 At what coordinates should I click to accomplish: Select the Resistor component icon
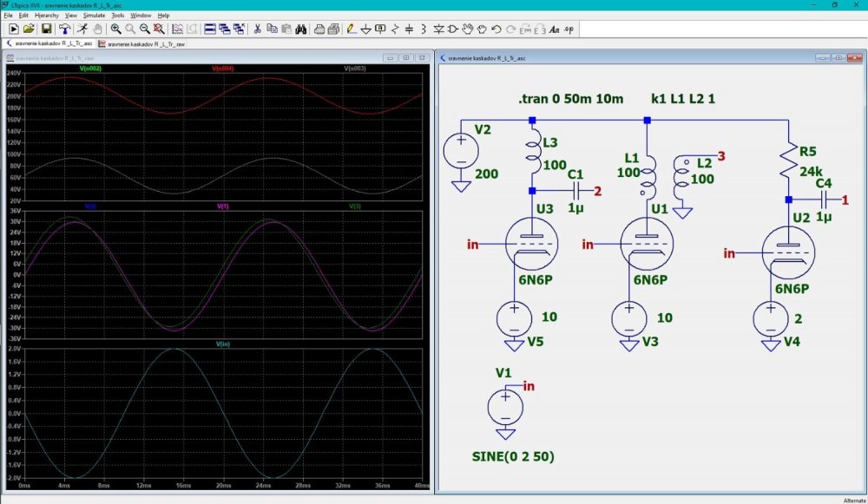[x=395, y=29]
